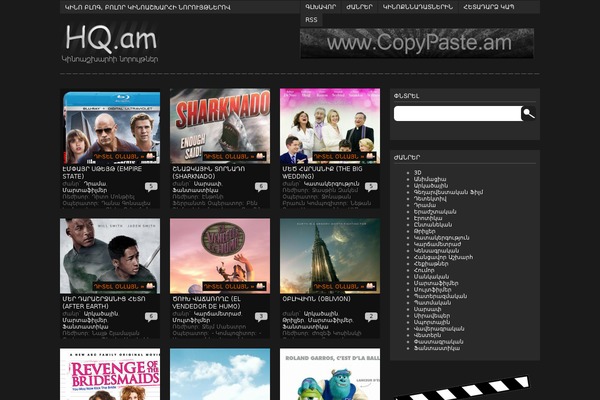Select the Ընտանեկան genre
This screenshot has height=400, width=600.
[x=433, y=225]
